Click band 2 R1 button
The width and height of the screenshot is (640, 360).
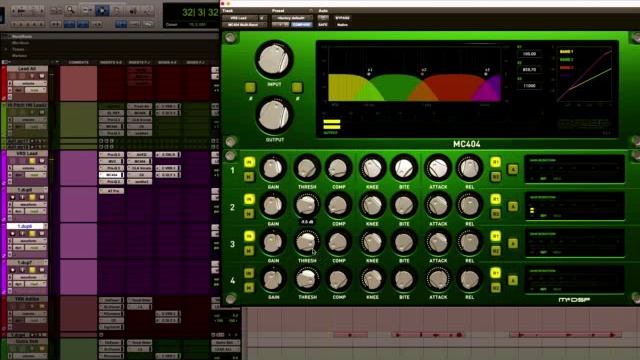point(495,199)
